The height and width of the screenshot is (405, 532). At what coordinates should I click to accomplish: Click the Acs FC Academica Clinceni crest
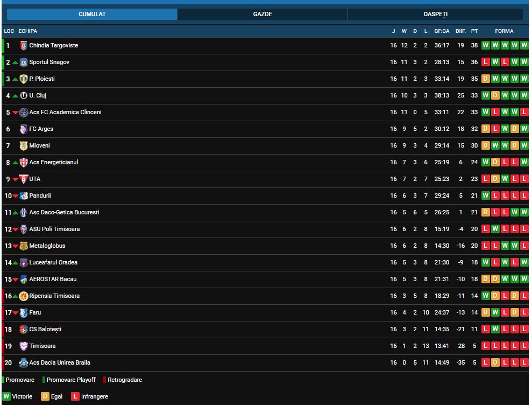(24, 112)
